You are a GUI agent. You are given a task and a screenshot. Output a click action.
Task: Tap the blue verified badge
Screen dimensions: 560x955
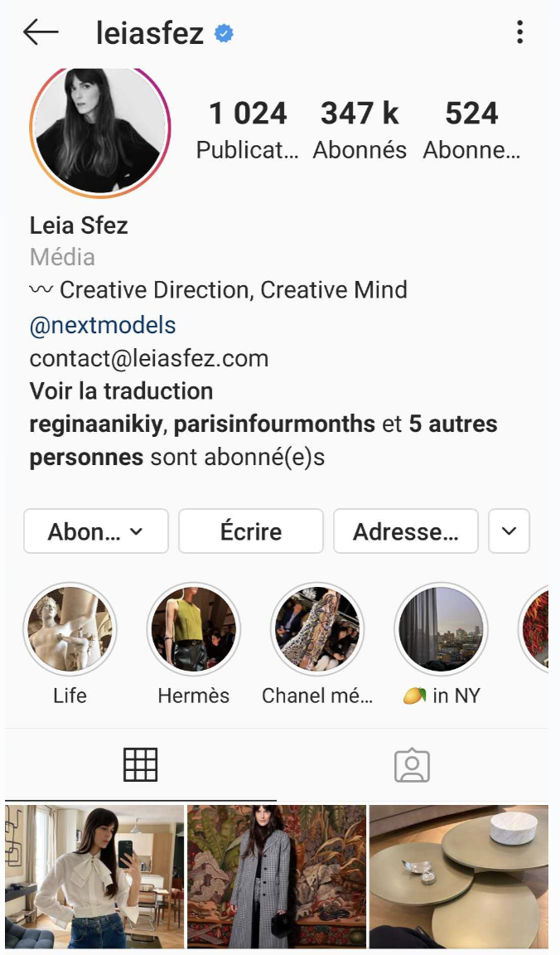[x=223, y=33]
